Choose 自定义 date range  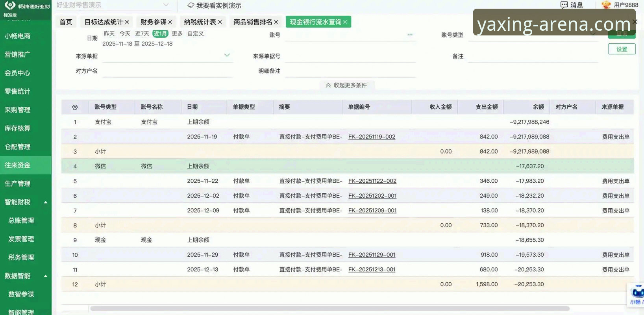point(196,34)
